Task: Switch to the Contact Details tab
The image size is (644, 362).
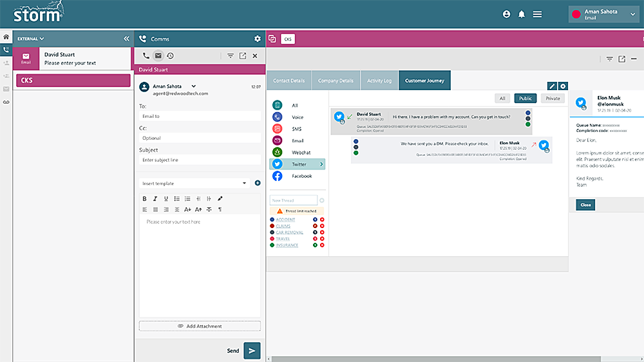Action: pos(289,81)
